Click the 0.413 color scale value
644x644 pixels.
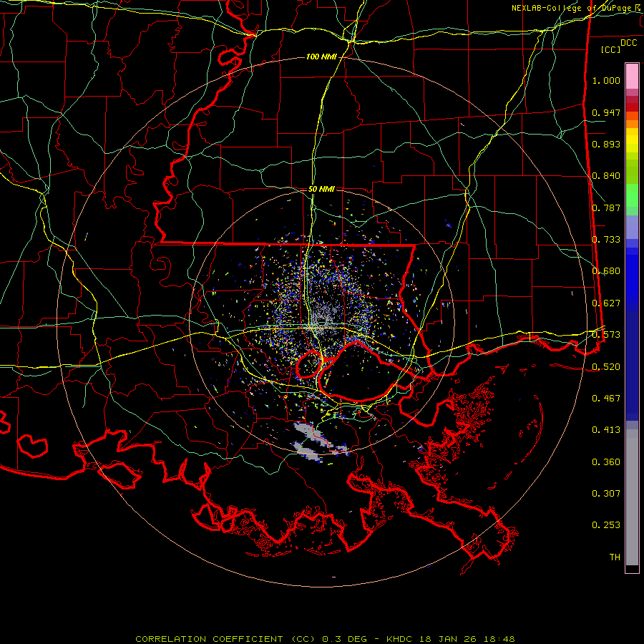[606, 430]
